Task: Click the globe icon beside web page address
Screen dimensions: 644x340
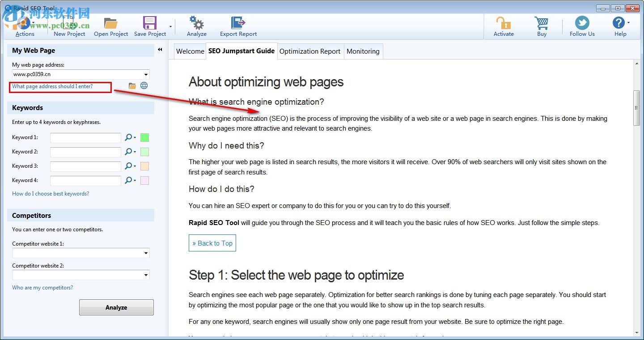Action: [x=144, y=85]
